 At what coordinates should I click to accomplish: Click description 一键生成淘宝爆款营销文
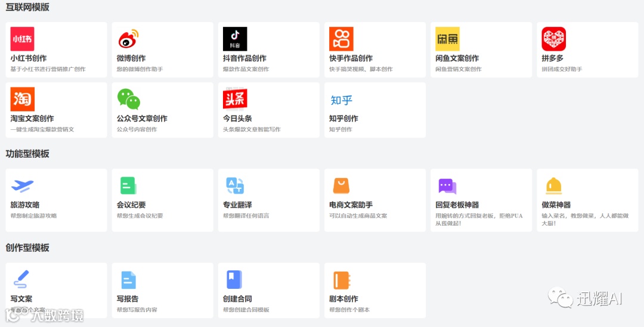42,129
